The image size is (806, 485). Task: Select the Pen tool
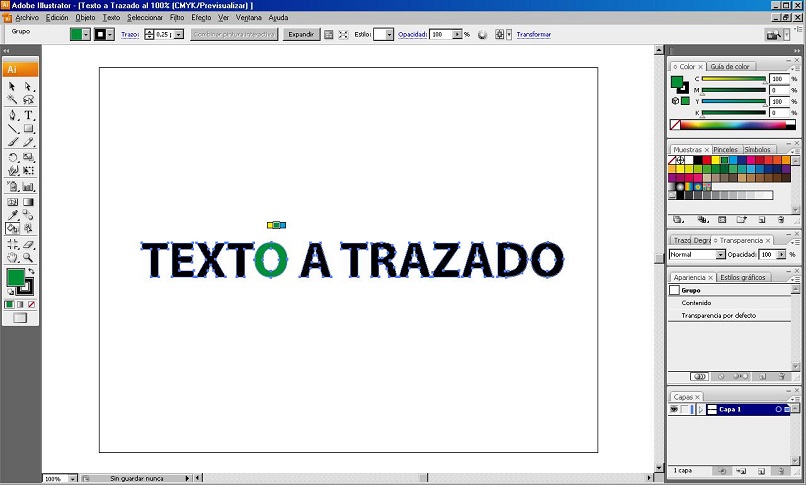click(12, 115)
